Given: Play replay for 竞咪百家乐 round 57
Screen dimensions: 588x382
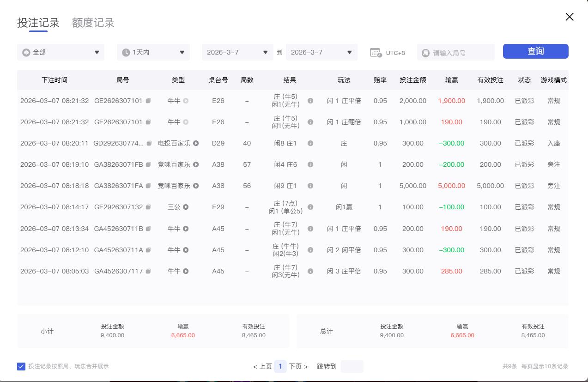Looking at the screenshot, I should (x=196, y=165).
